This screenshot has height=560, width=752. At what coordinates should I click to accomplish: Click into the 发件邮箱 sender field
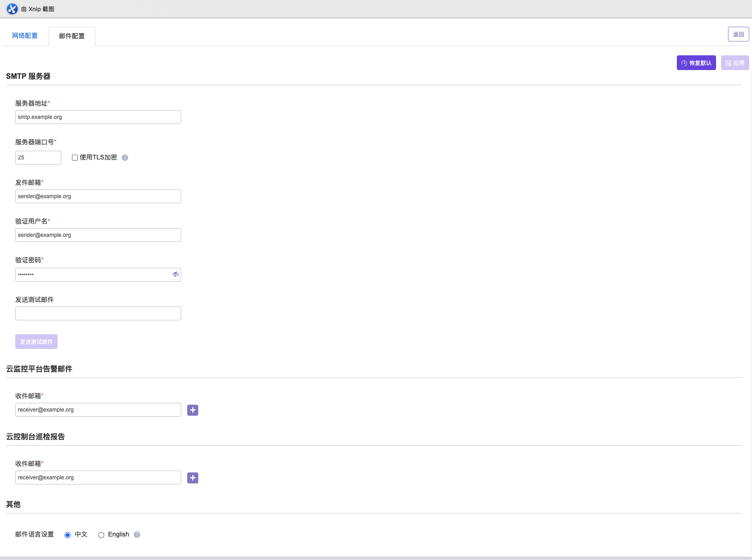coord(98,196)
